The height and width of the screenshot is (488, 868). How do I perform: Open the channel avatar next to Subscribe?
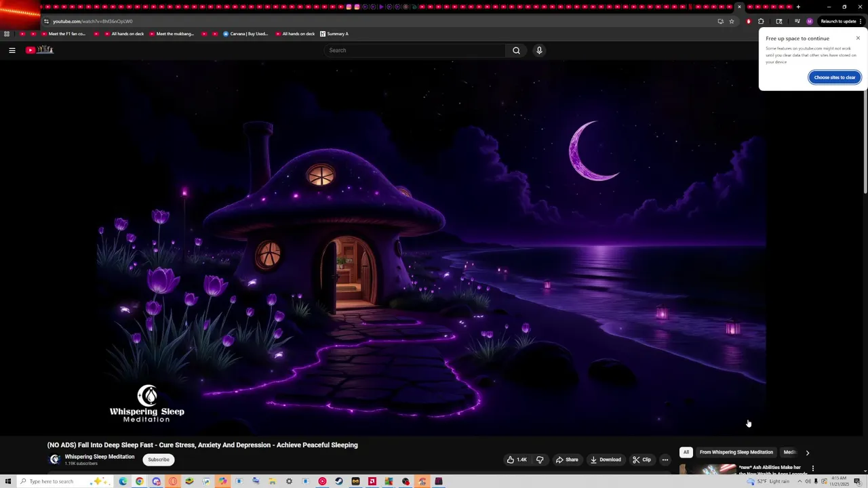[55, 460]
